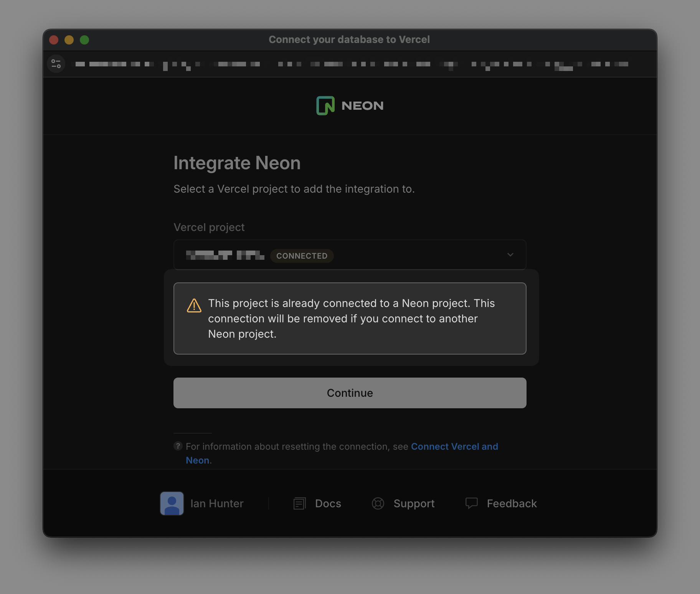Viewport: 700px width, 594px height.
Task: Click the Integrate Neon heading
Action: [237, 163]
